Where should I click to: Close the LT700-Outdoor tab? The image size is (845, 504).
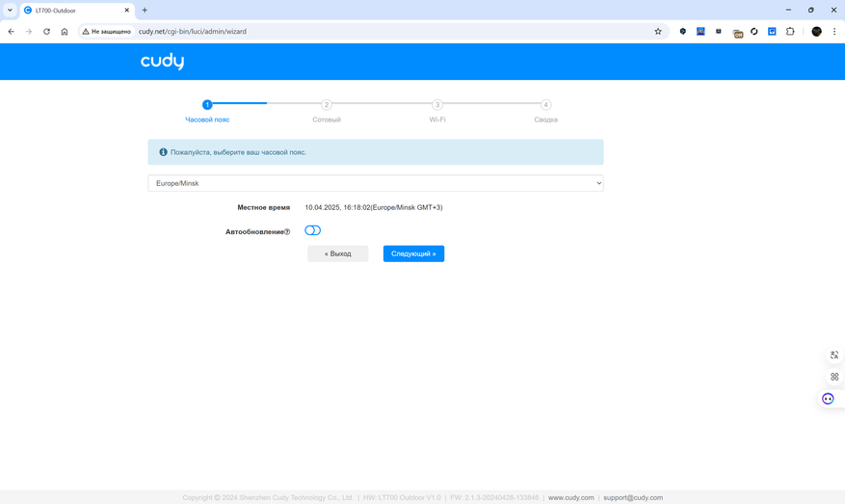pyautogui.click(x=126, y=10)
